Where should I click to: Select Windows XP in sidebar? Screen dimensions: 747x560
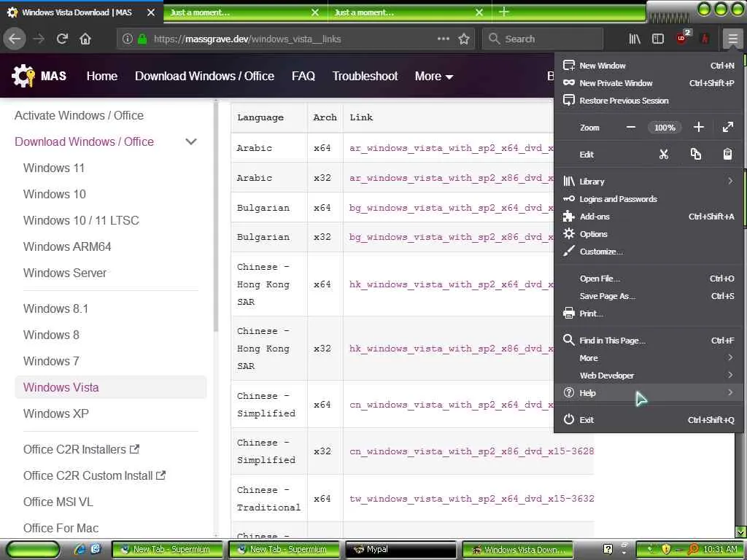click(55, 413)
